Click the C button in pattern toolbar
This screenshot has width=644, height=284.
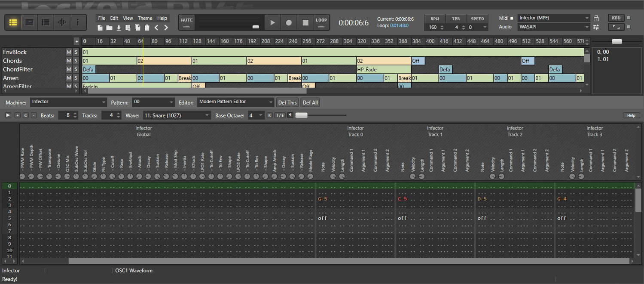point(25,115)
